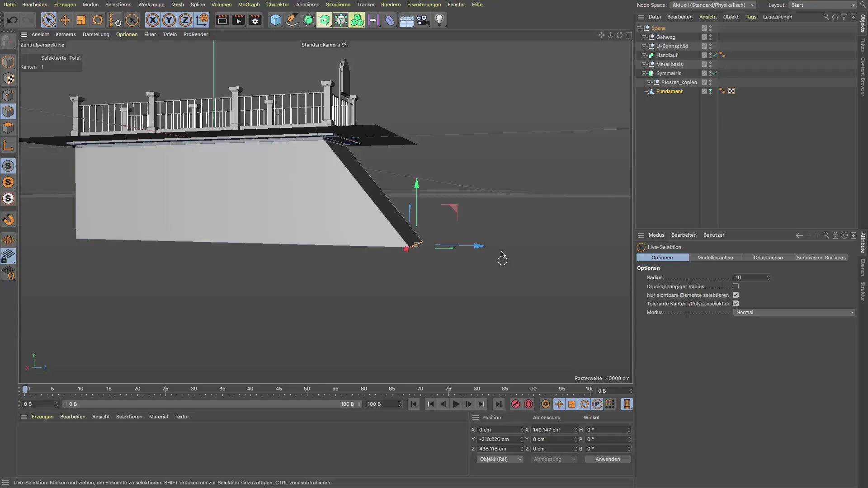
Task: Switch to Subdivision Surfaces tab
Action: pos(821,258)
